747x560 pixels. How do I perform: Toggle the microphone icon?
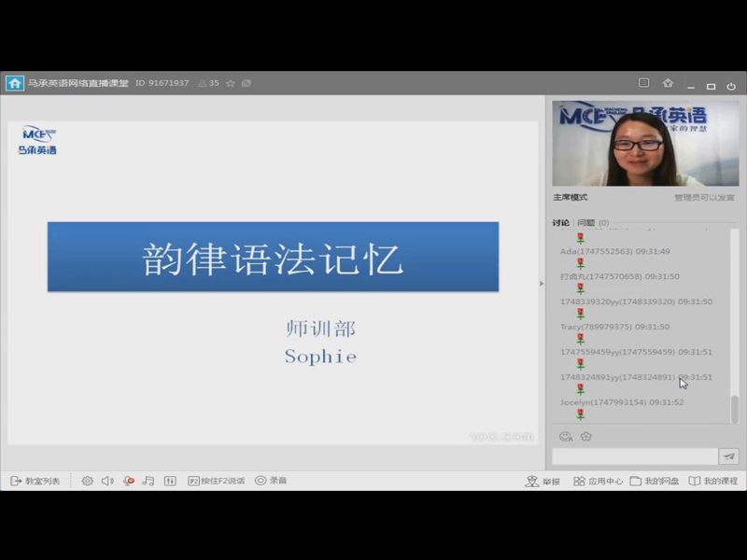click(129, 481)
